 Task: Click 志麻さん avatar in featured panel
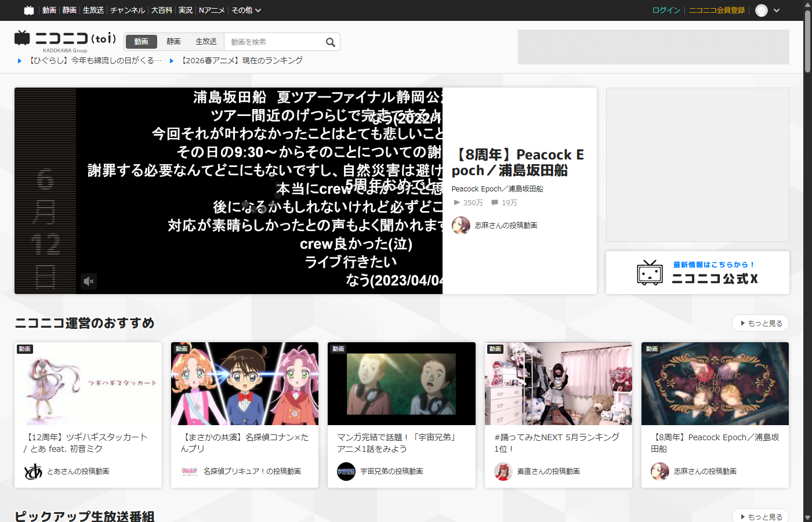(461, 225)
